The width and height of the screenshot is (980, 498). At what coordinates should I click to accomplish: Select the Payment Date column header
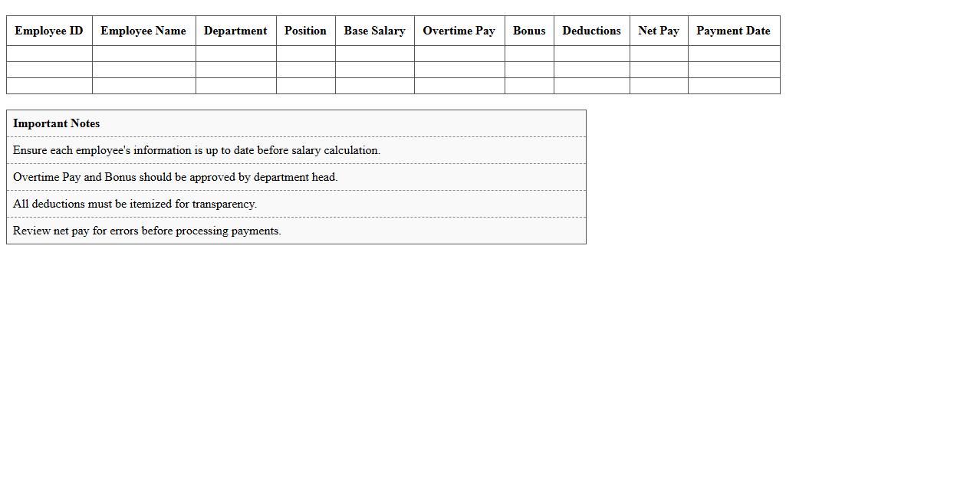733,31
